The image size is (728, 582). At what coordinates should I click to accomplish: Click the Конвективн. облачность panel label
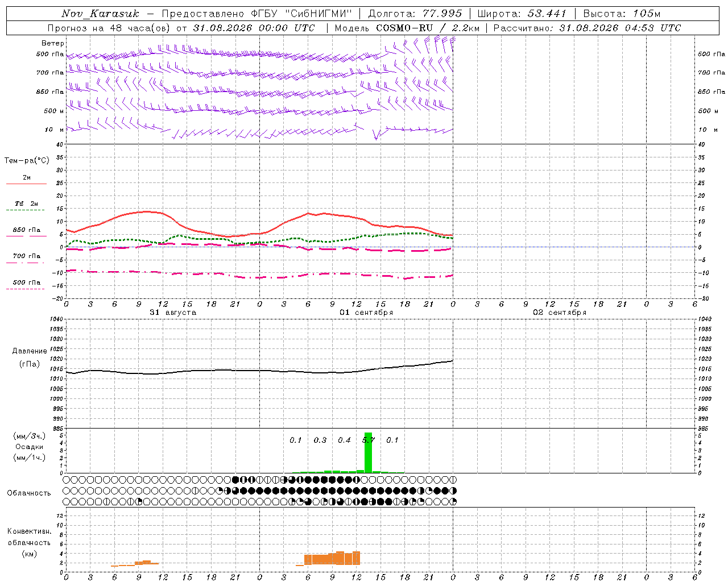click(x=30, y=542)
